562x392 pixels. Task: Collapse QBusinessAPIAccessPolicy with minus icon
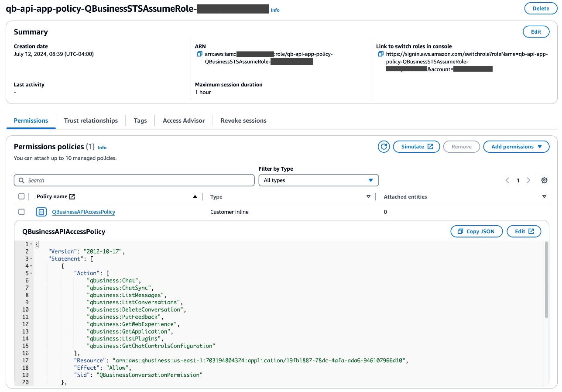41,212
